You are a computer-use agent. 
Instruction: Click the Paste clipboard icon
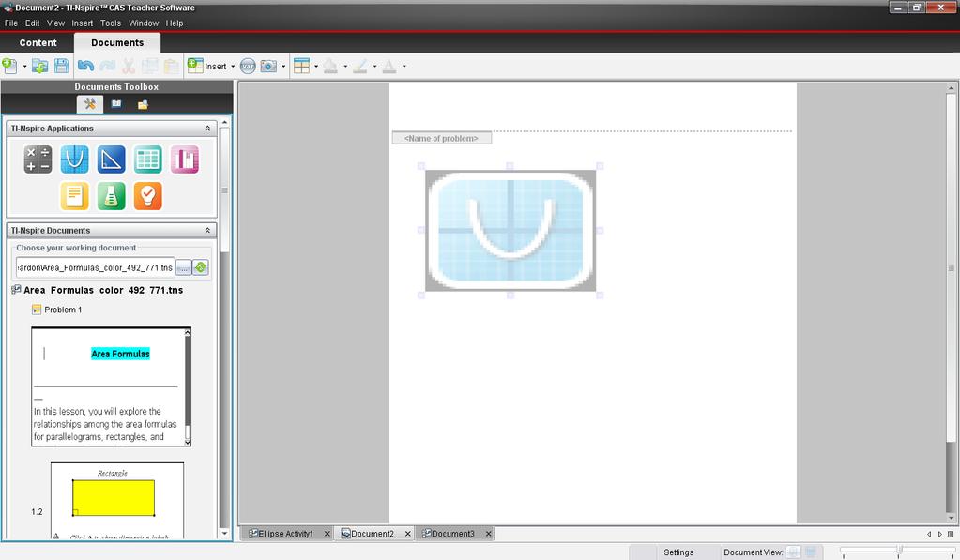[172, 66]
